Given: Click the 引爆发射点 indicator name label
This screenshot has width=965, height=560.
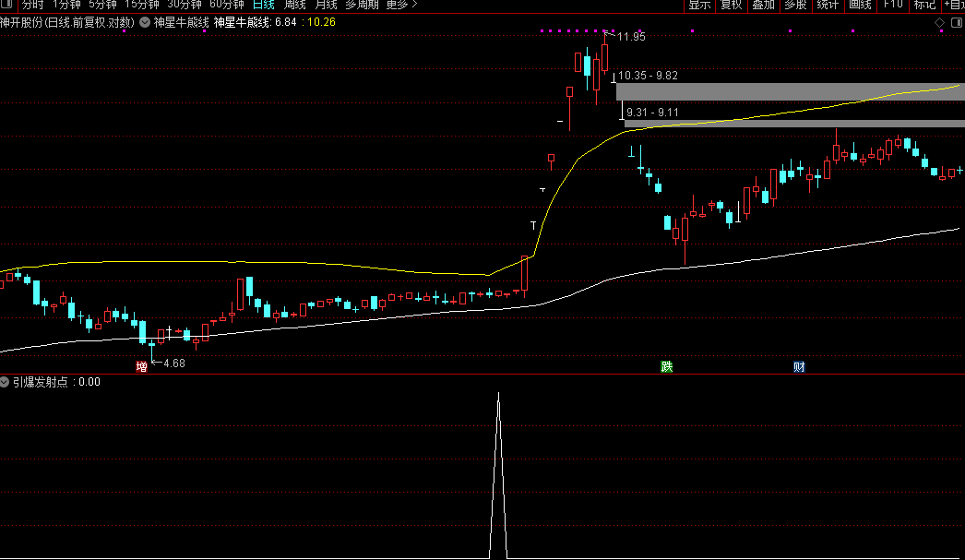Looking at the screenshot, I should coord(41,382).
